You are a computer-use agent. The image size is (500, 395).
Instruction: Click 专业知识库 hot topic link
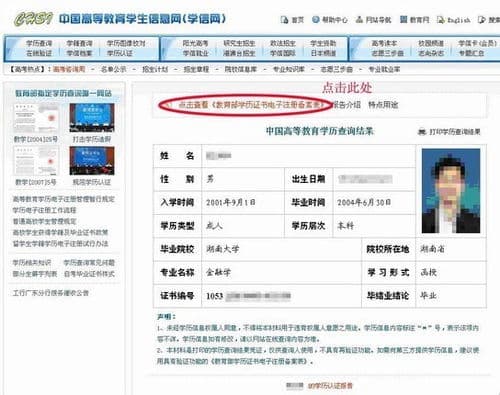[289, 69]
